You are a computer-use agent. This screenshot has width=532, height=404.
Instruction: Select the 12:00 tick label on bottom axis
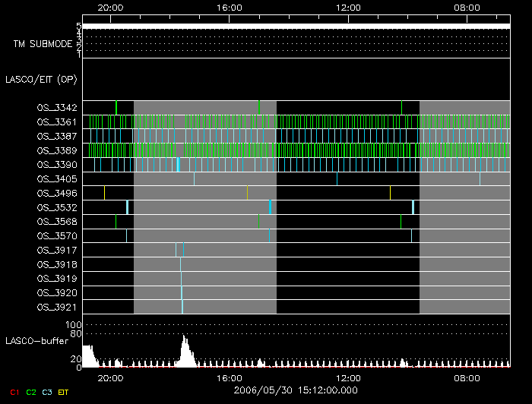click(348, 377)
